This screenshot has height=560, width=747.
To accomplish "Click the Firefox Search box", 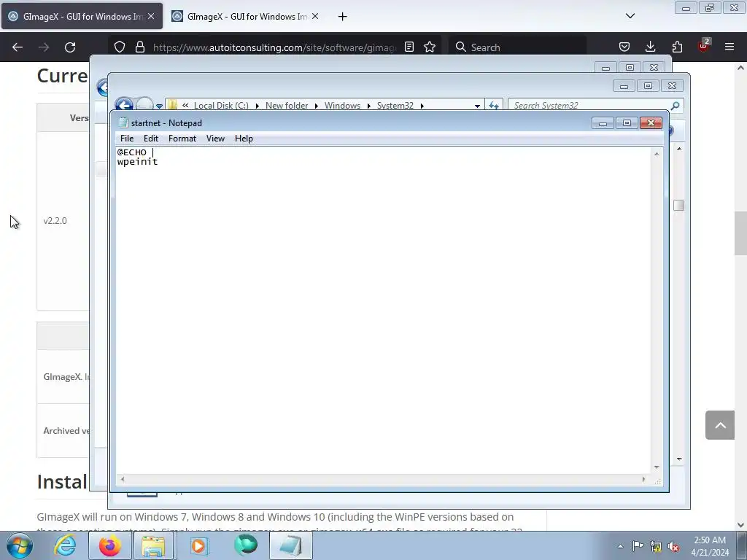I will tap(517, 47).
